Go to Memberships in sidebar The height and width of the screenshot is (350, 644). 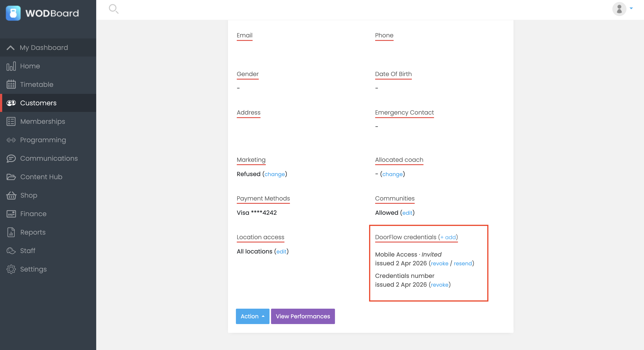coord(42,122)
